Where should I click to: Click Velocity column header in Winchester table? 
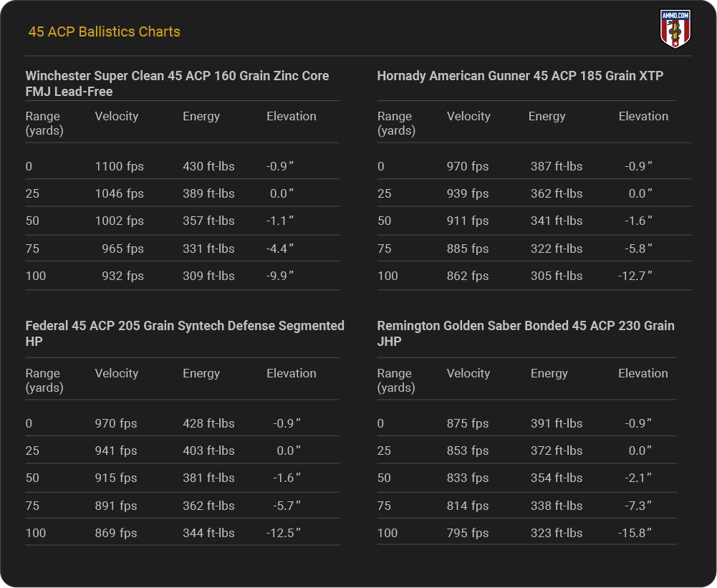click(116, 116)
